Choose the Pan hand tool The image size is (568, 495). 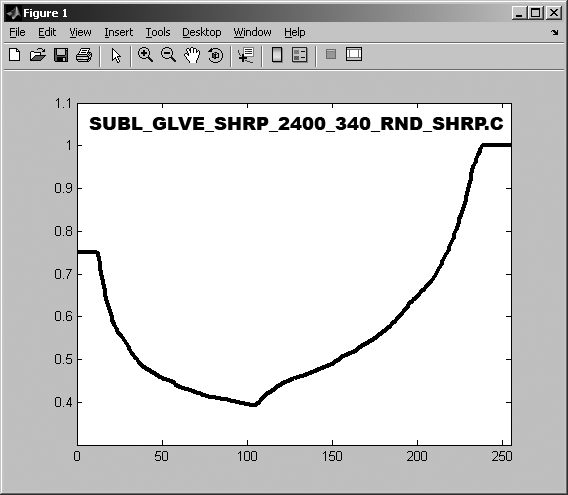click(192, 55)
